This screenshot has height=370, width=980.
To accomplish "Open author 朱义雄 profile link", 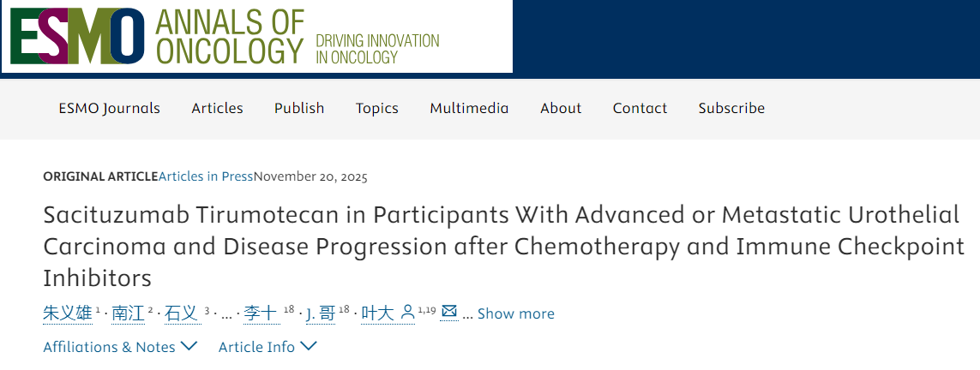I will tap(68, 313).
